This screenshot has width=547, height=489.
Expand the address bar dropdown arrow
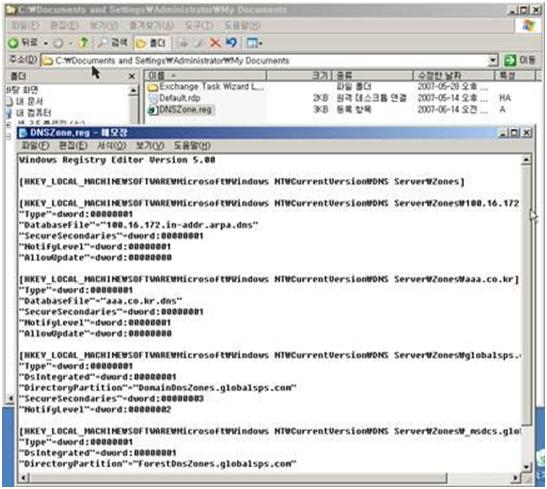point(492,60)
